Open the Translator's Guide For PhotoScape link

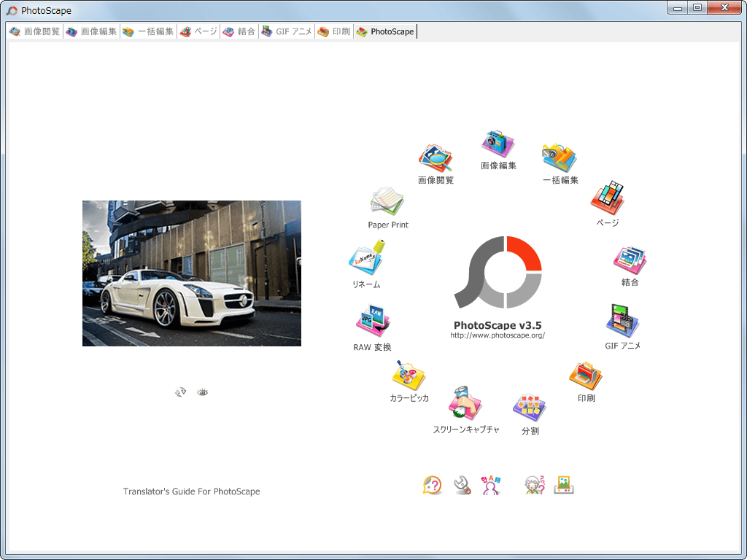tap(191, 491)
